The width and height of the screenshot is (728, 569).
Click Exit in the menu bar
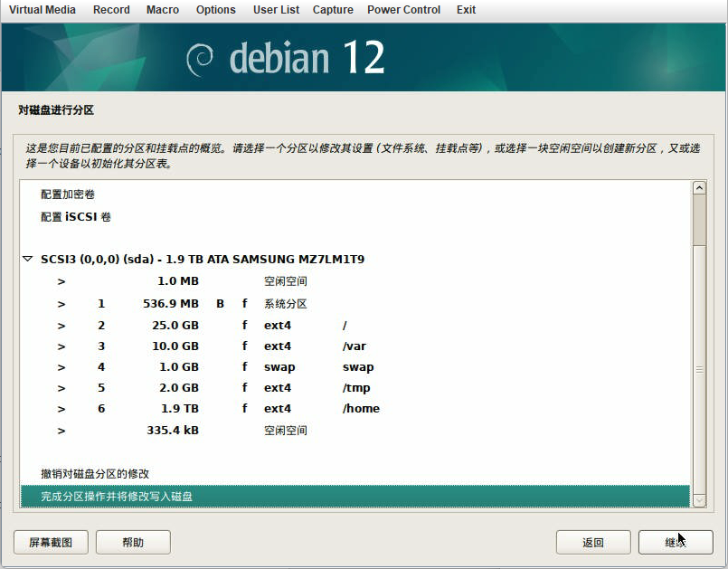click(466, 10)
